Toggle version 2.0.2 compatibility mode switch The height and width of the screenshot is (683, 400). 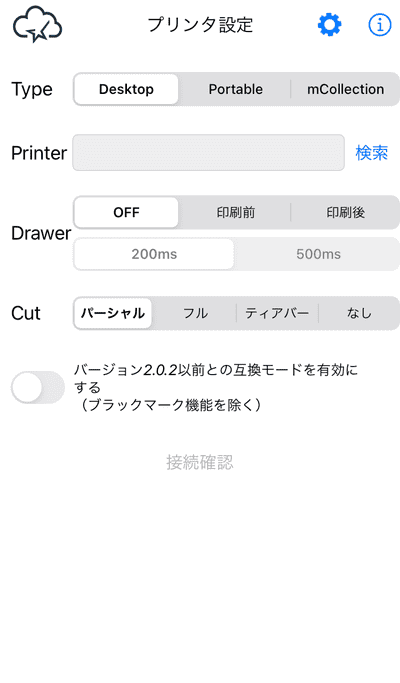(38, 387)
